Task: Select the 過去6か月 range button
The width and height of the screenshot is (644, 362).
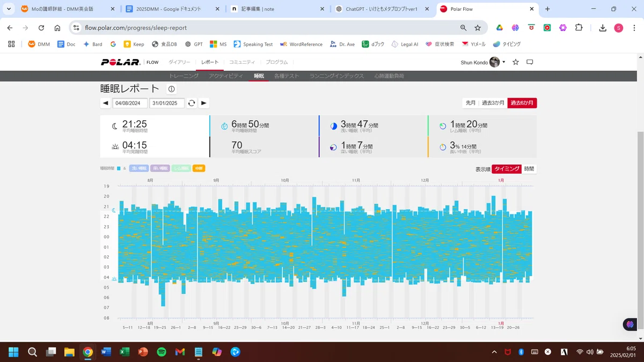Action: [x=522, y=103]
